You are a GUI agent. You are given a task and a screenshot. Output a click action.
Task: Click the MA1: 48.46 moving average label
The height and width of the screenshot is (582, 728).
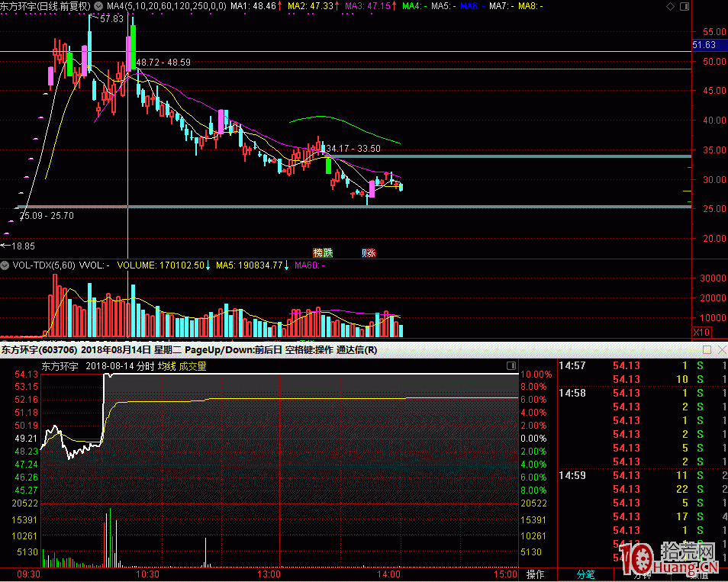256,6
